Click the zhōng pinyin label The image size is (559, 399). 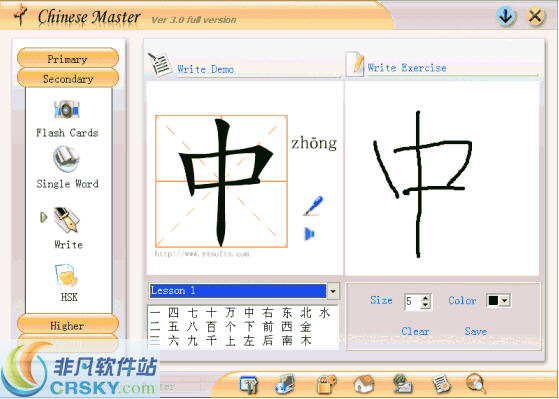click(314, 143)
